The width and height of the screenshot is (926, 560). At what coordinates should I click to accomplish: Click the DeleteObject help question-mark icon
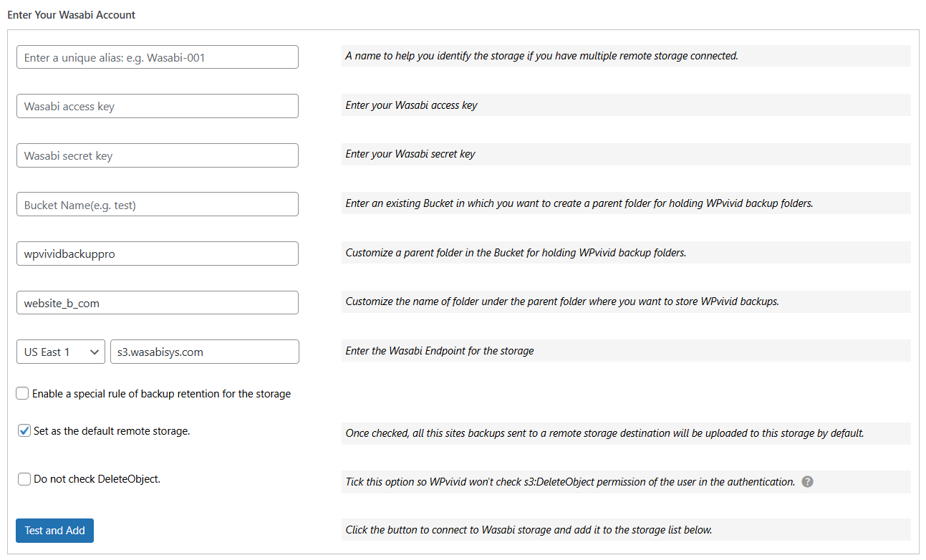(807, 482)
